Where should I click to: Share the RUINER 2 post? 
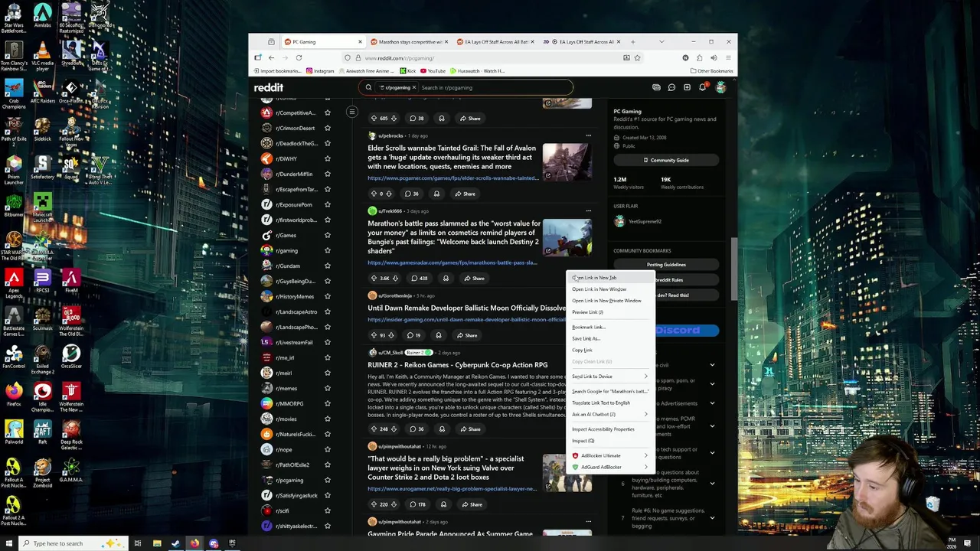click(x=469, y=429)
